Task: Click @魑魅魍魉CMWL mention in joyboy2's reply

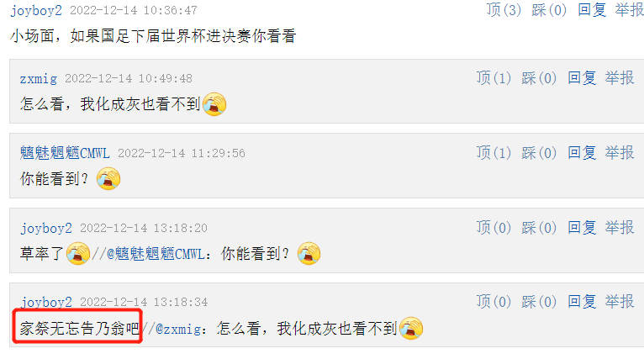Action: (x=156, y=254)
